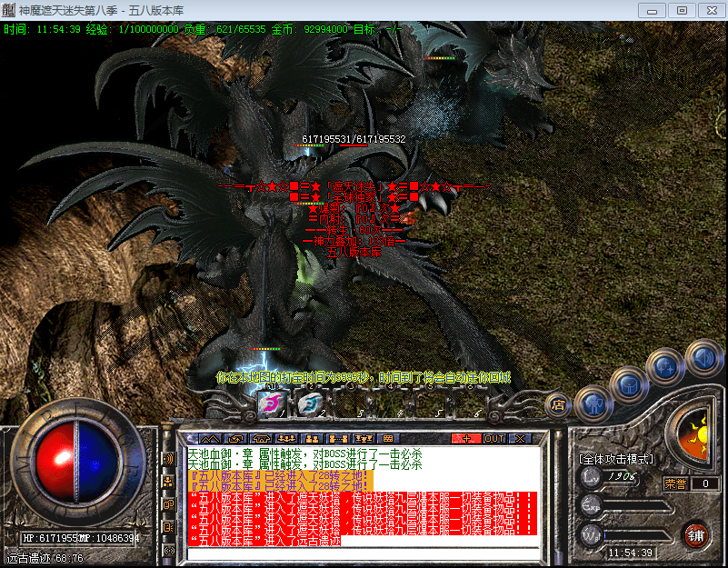Screen dimensions: 728x568
Task: Click the HP:6171955 value readout
Action: point(51,538)
